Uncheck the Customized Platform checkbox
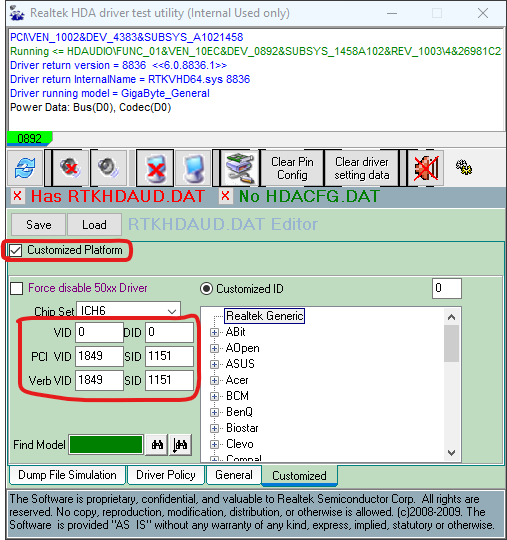 (16, 250)
